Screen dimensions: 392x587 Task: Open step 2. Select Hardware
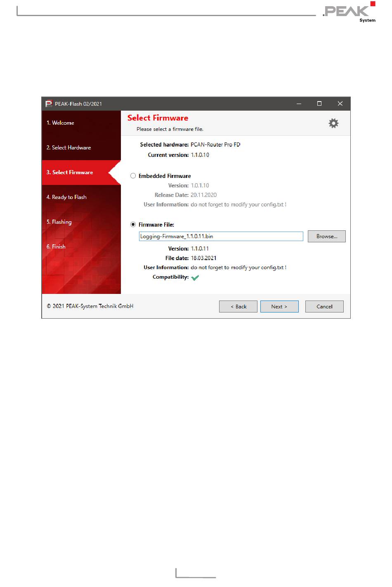[81, 148]
